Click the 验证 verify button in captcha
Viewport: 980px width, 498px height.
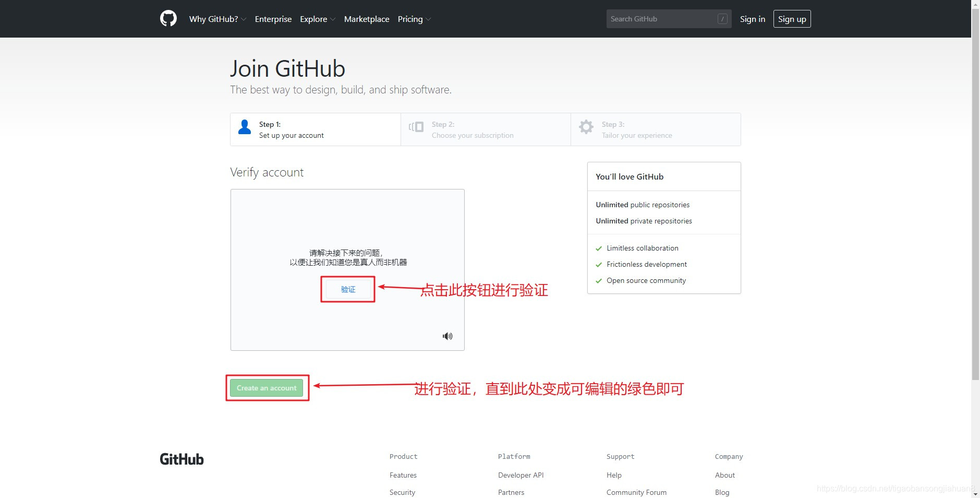click(348, 289)
